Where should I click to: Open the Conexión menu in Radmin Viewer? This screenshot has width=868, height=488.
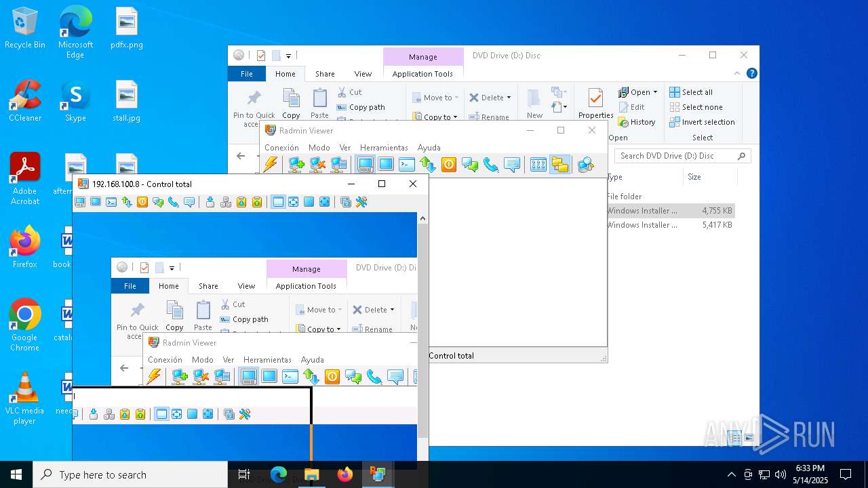click(x=281, y=147)
